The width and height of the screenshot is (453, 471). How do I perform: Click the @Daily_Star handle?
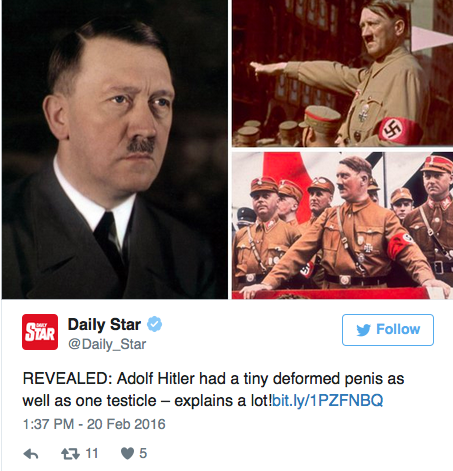(x=107, y=344)
